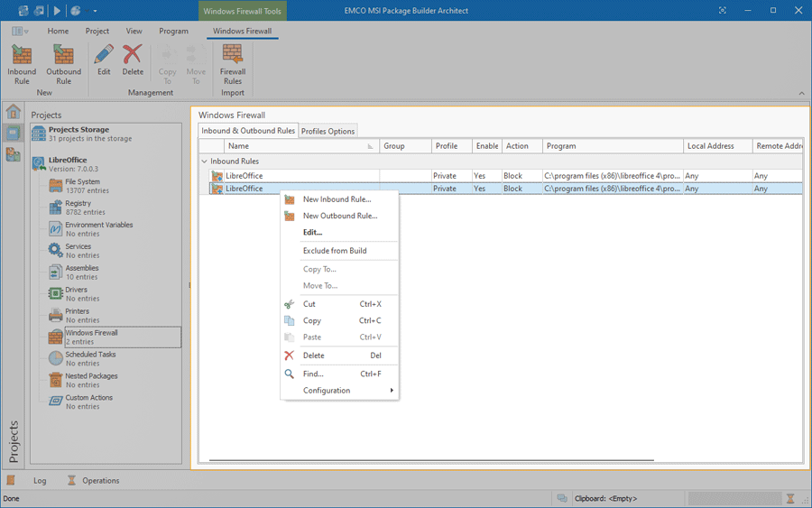Open Windows Firewall section in tree

point(114,337)
